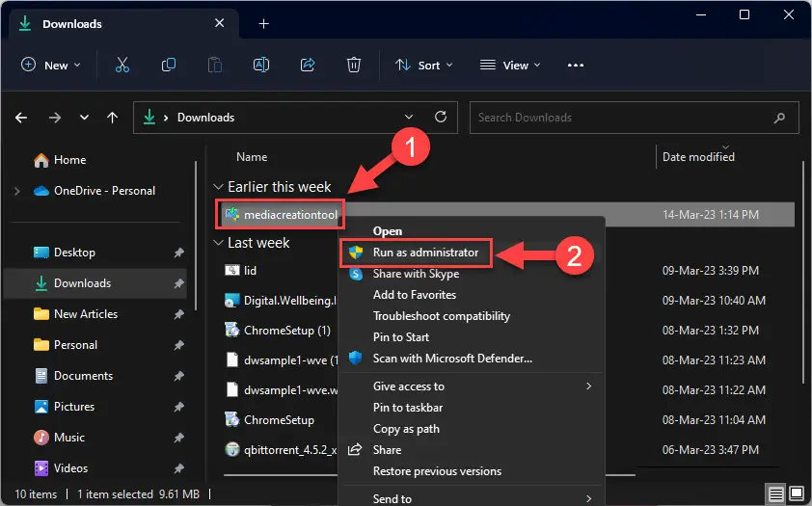Refresh the Downloads folder view
Screen dimensions: 812x506
pos(441,117)
